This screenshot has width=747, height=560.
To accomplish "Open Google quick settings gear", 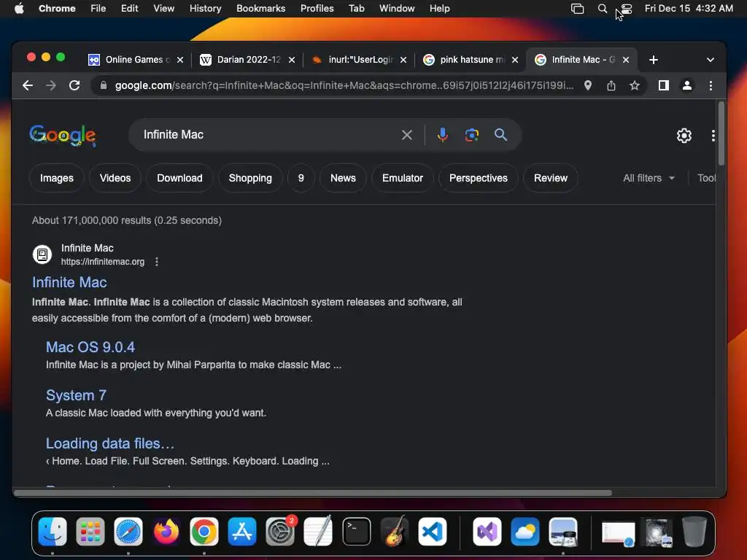I will point(684,136).
